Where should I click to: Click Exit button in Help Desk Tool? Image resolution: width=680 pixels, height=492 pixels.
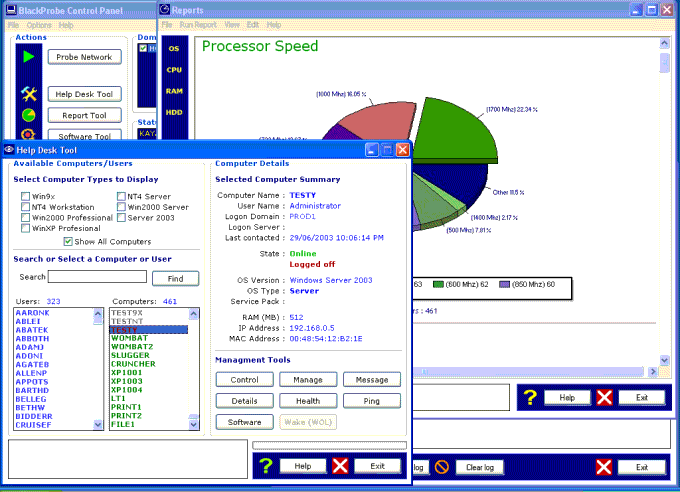coord(377,466)
